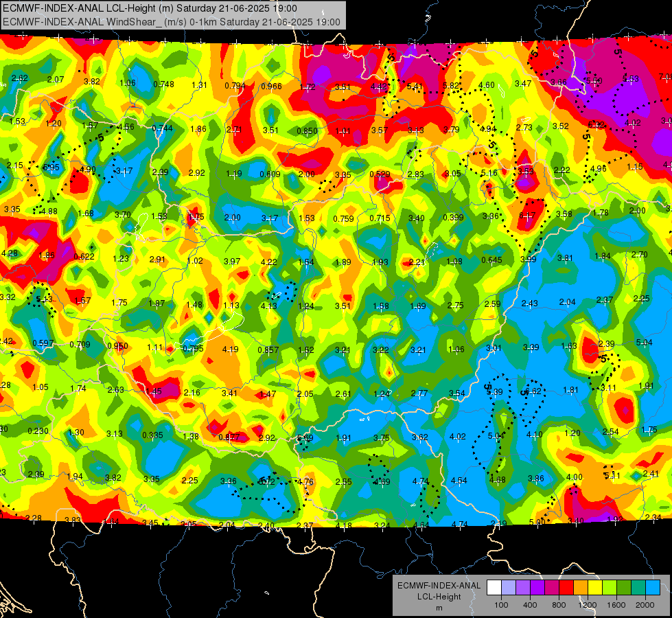The height and width of the screenshot is (618, 672).
Task: Click the wind shear value 0.609
Action: 270,174
